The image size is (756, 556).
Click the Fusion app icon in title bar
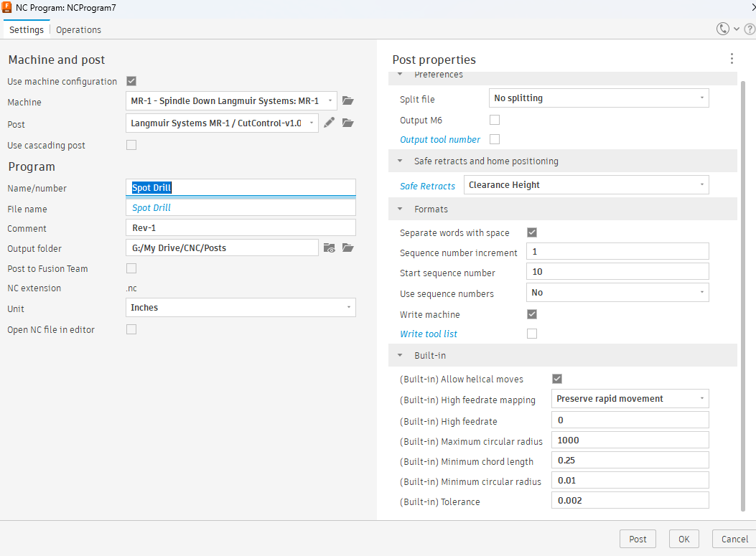point(6,7)
